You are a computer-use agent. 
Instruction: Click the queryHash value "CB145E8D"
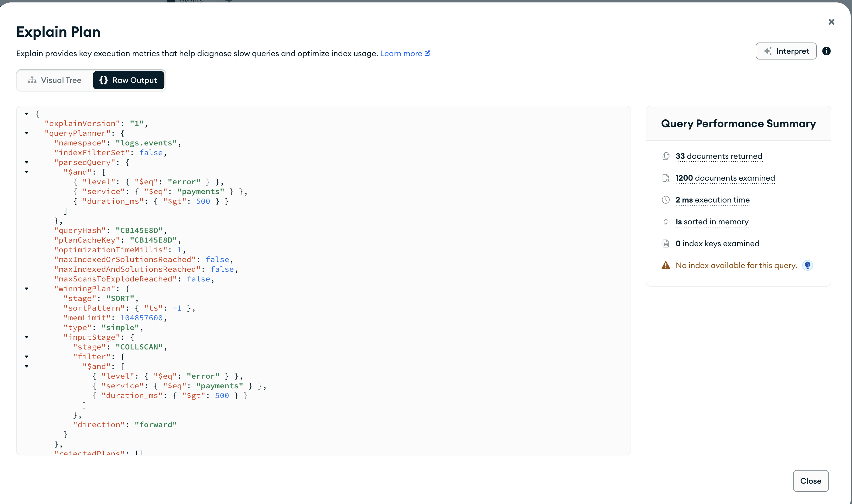click(x=139, y=230)
